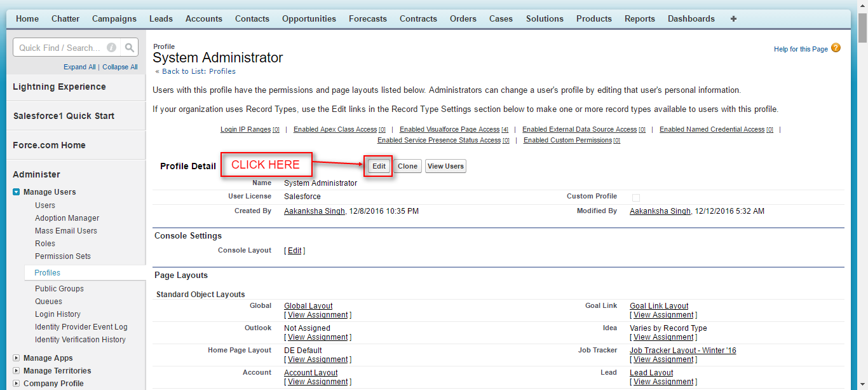This screenshot has height=390, width=868.
Task: Select Permission Sets in the sidebar
Action: pos(63,256)
